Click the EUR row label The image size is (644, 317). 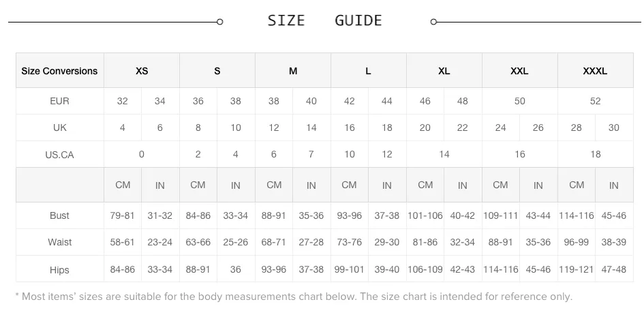(x=59, y=101)
